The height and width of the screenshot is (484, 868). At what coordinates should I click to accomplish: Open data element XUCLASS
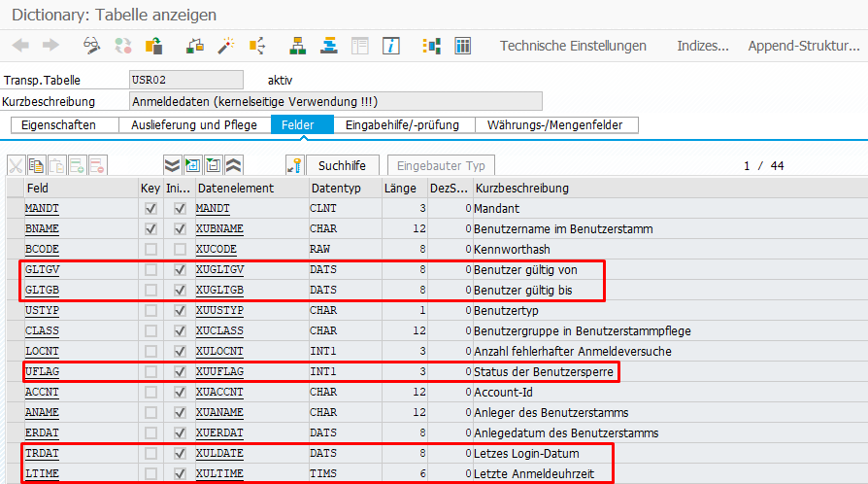[x=219, y=331]
